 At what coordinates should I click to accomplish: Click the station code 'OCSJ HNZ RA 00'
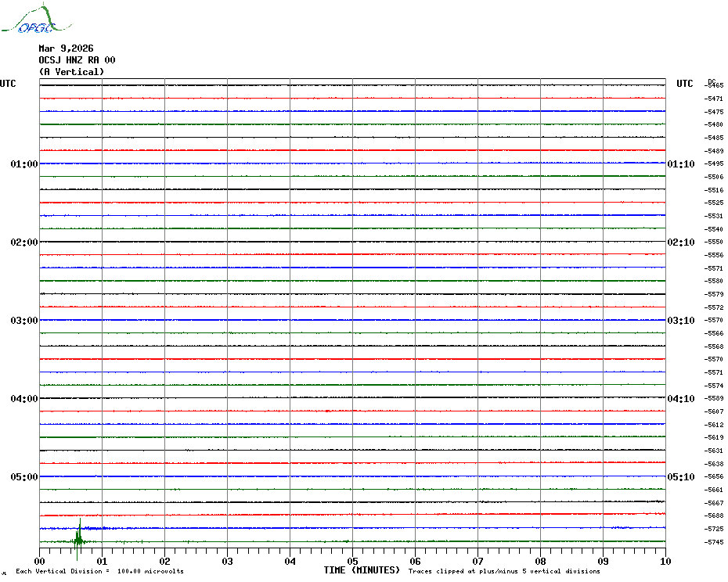click(77, 60)
